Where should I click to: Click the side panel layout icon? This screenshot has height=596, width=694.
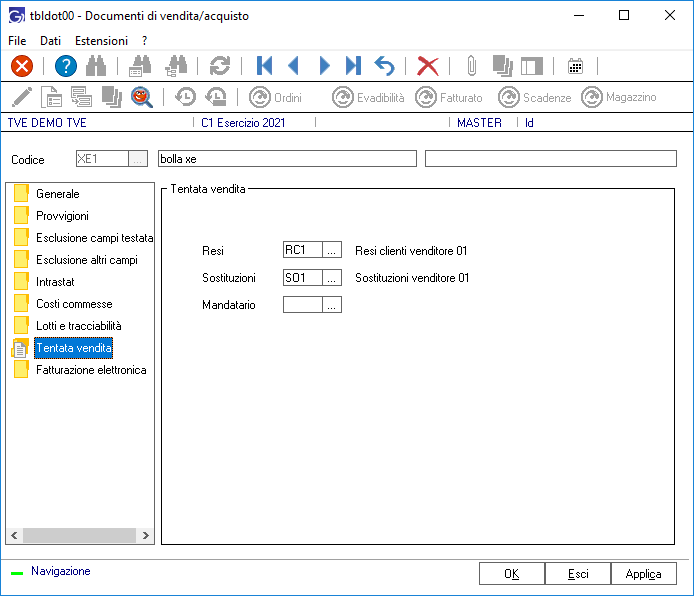532,66
